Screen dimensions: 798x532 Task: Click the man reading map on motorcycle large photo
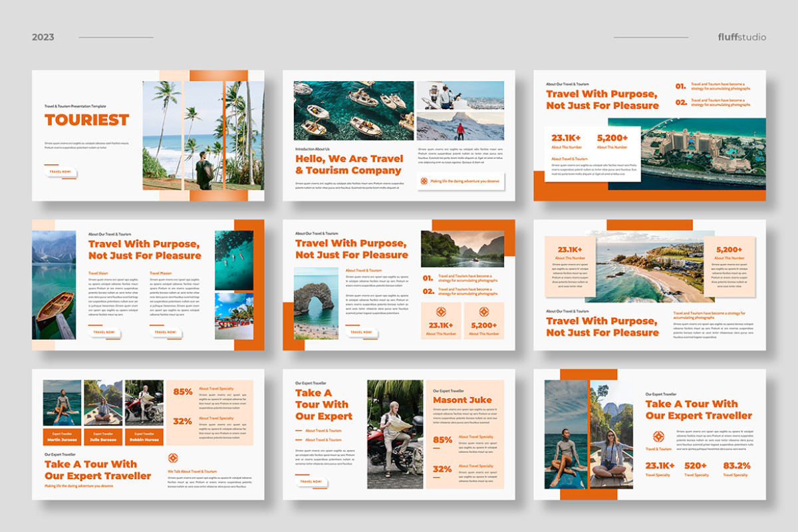[x=395, y=434]
